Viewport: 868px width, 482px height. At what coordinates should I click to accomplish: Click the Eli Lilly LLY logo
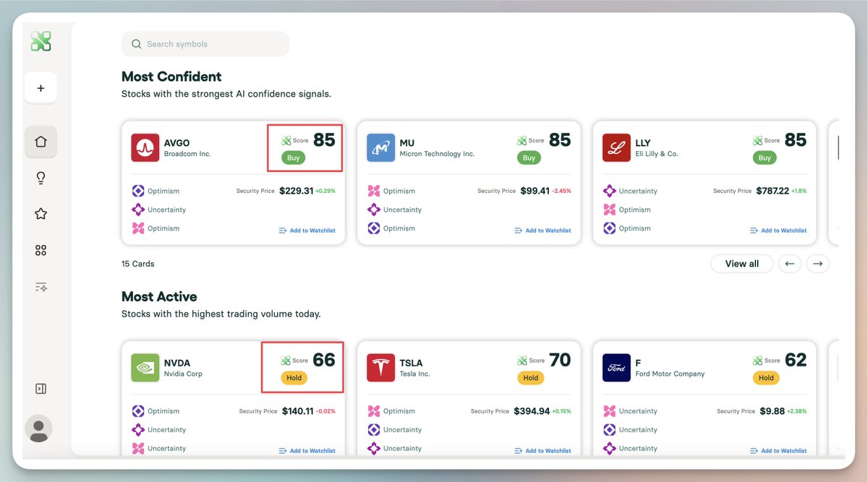point(616,147)
